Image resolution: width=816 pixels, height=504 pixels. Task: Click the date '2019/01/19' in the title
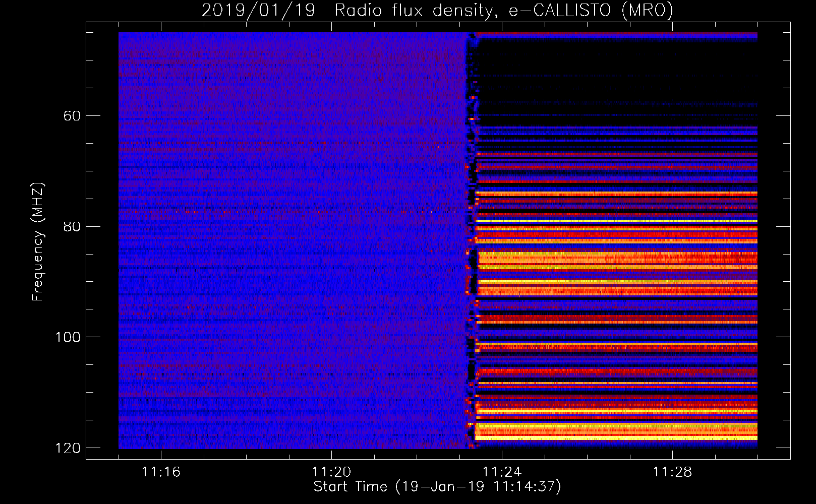258,11
